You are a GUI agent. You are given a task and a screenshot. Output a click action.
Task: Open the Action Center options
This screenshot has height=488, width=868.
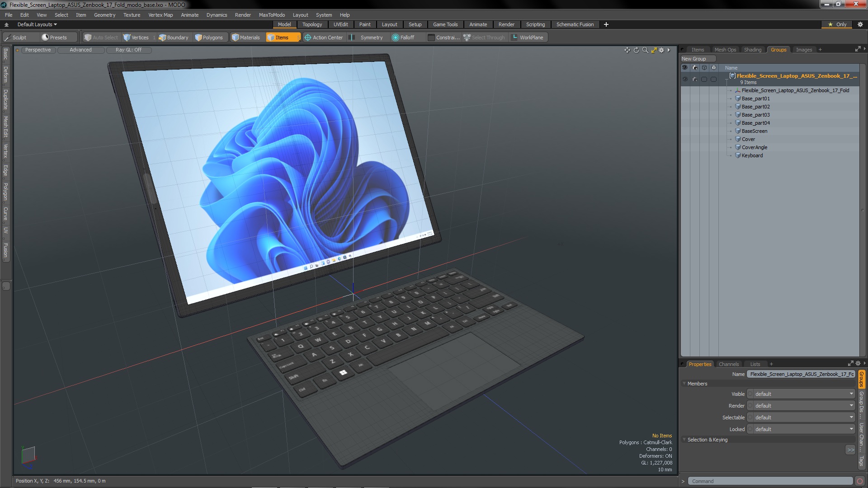coord(324,38)
